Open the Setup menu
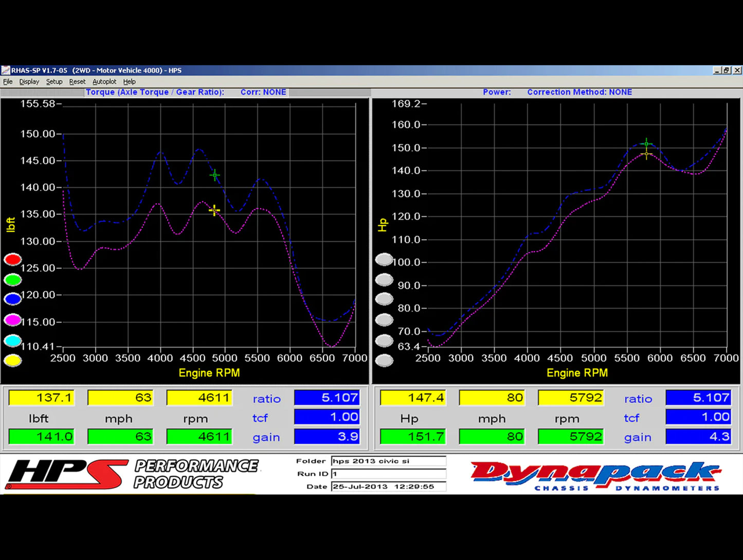This screenshot has height=560, width=743. click(54, 82)
